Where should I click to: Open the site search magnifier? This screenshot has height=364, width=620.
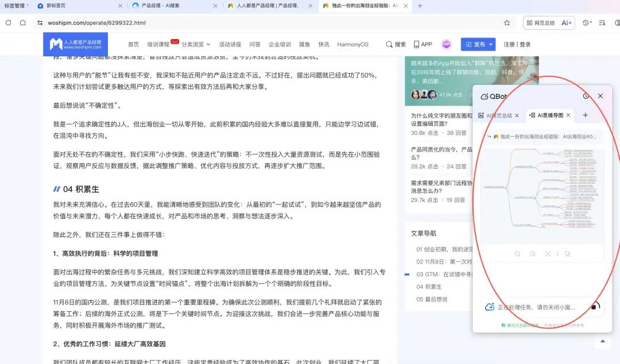pos(396,44)
